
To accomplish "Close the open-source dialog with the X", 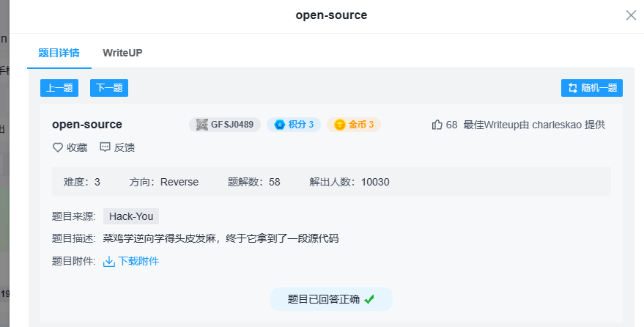I will click(x=630, y=15).
